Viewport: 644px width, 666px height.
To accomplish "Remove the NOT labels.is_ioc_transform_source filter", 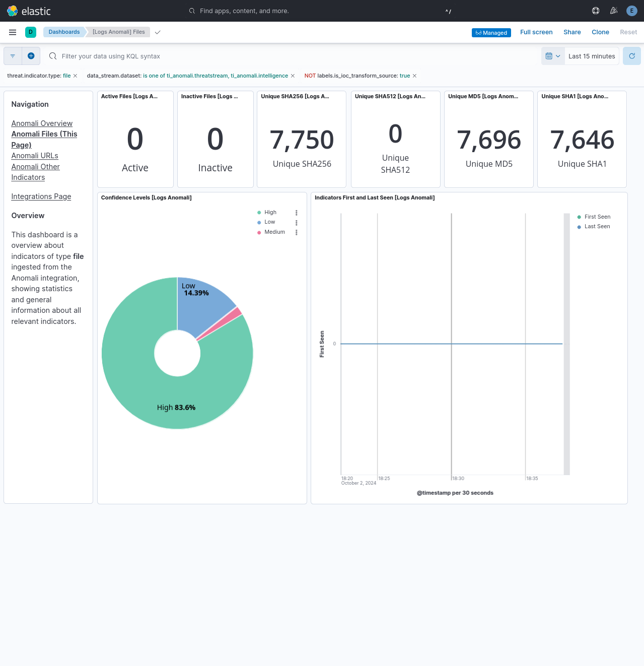I will tap(414, 76).
